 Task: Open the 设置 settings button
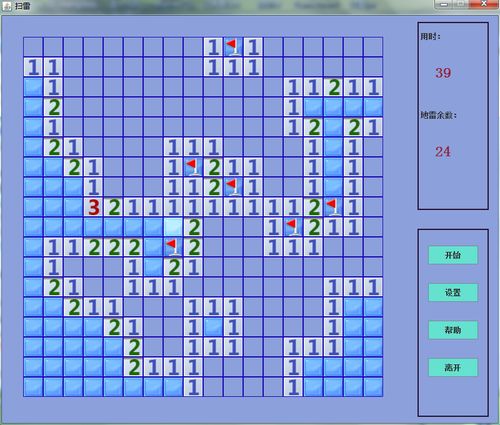click(453, 293)
